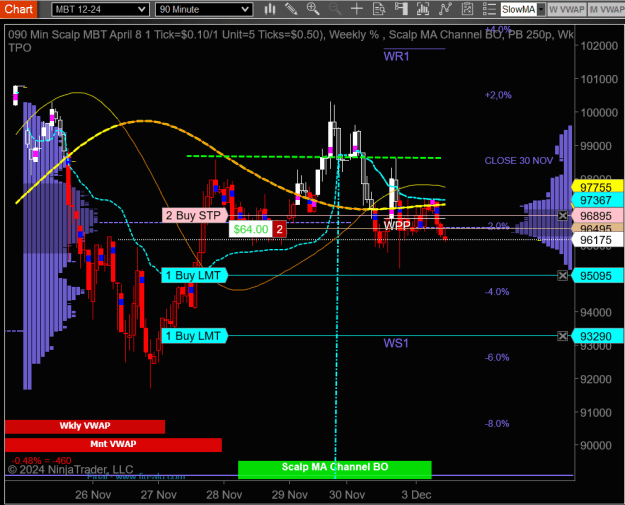
Task: Open the data series bars icon
Action: click(423, 9)
